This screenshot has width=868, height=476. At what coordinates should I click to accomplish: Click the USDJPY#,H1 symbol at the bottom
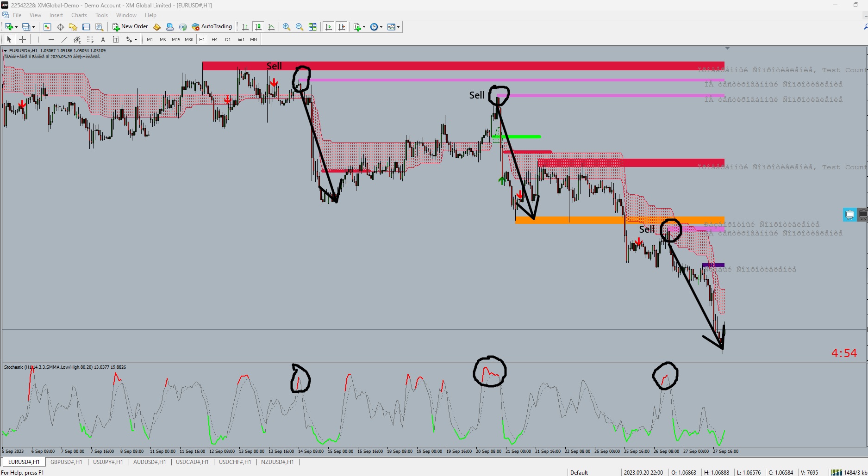(108, 462)
